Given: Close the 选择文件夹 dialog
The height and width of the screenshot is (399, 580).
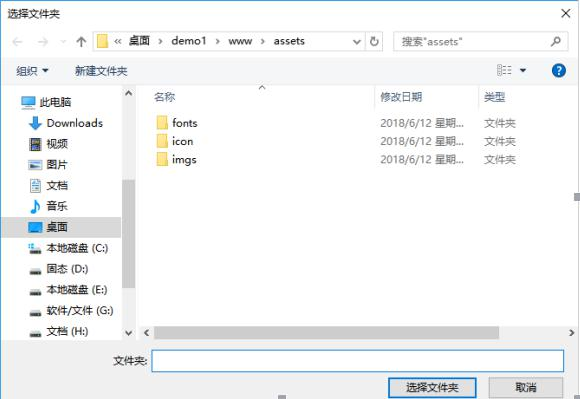Looking at the screenshot, I should click(x=566, y=14).
